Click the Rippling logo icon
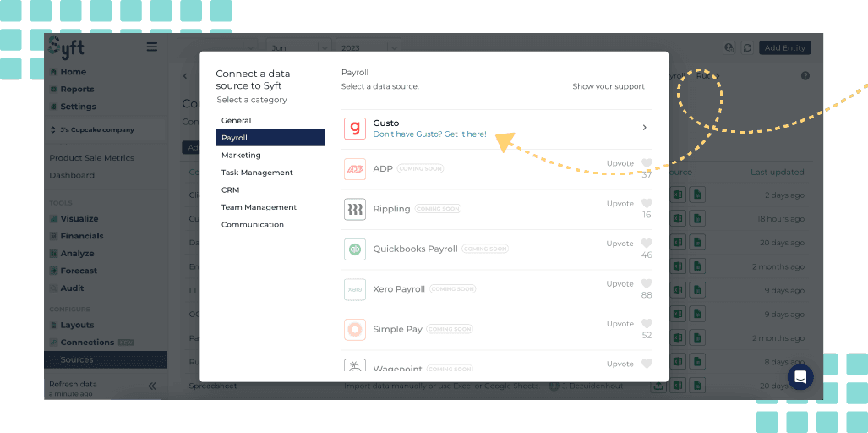 355,209
